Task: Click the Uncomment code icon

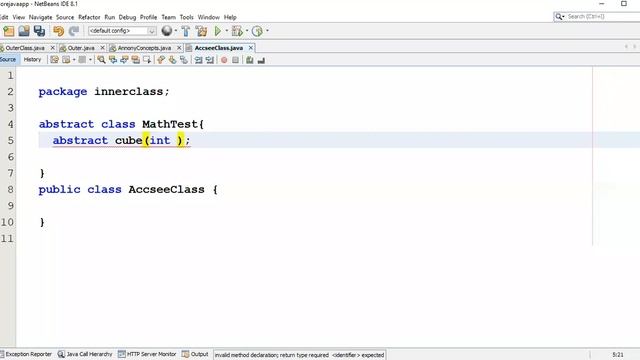Action: click(261, 60)
